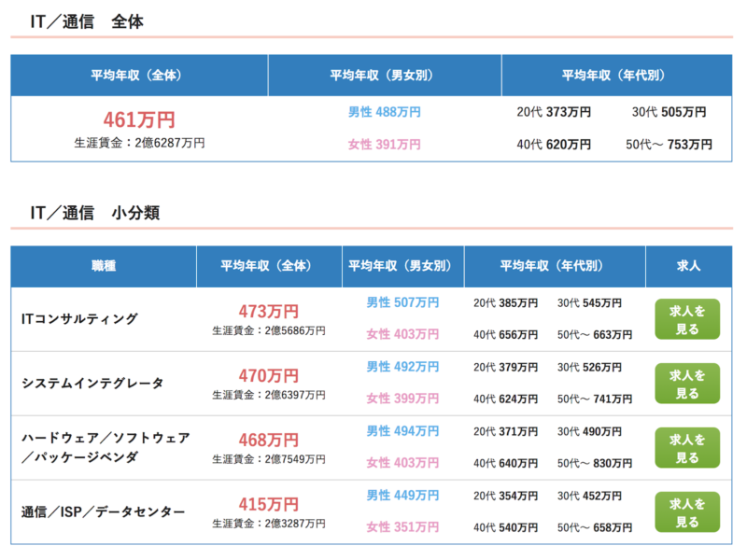This screenshot has width=747, height=560.
Task: Select the 職種 column header
Action: tap(104, 266)
